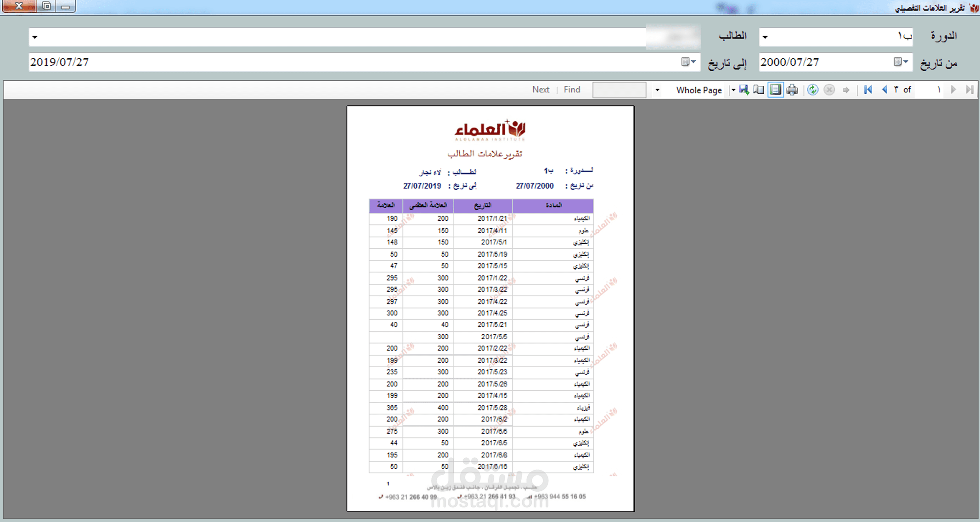Refresh the report with green arrows icon
The width and height of the screenshot is (980, 522).
813,90
